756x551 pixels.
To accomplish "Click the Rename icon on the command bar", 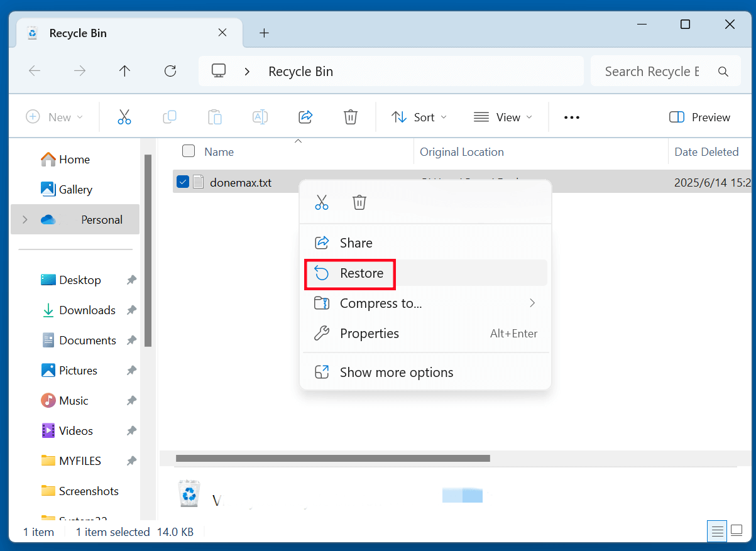I will tap(260, 117).
